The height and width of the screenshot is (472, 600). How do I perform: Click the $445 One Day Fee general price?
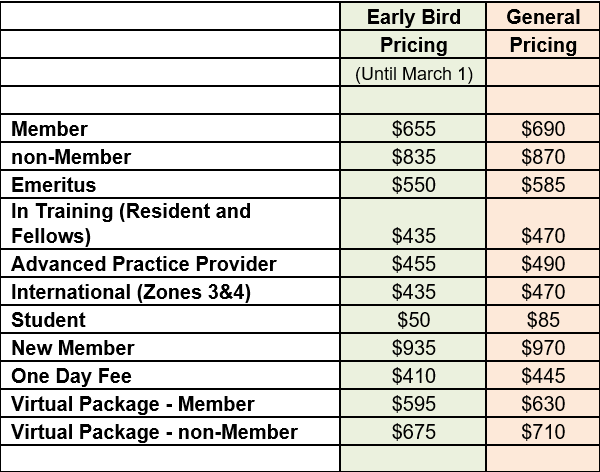point(543,376)
